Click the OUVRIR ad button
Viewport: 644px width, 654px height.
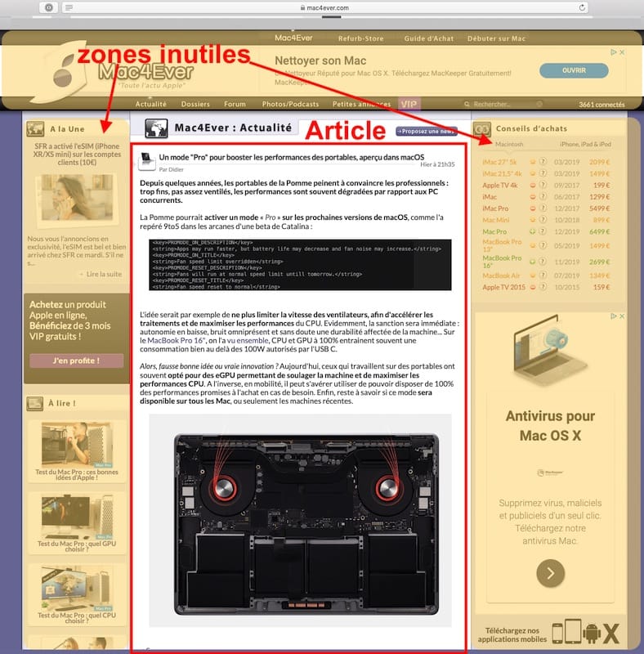point(574,70)
